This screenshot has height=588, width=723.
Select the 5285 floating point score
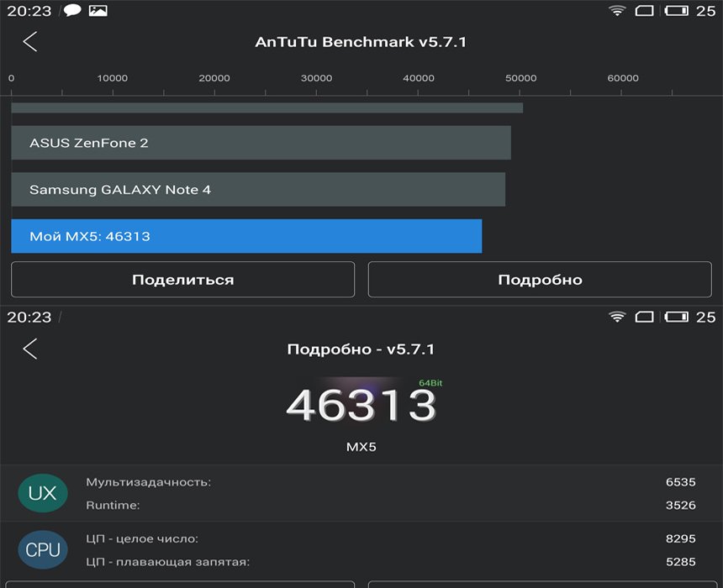click(681, 562)
